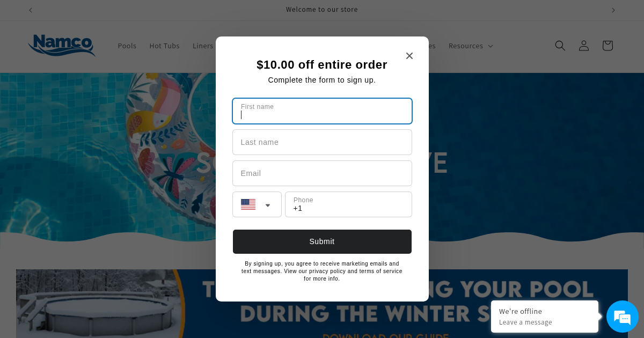
Task: Go to next announcement arrow
Action: click(613, 10)
